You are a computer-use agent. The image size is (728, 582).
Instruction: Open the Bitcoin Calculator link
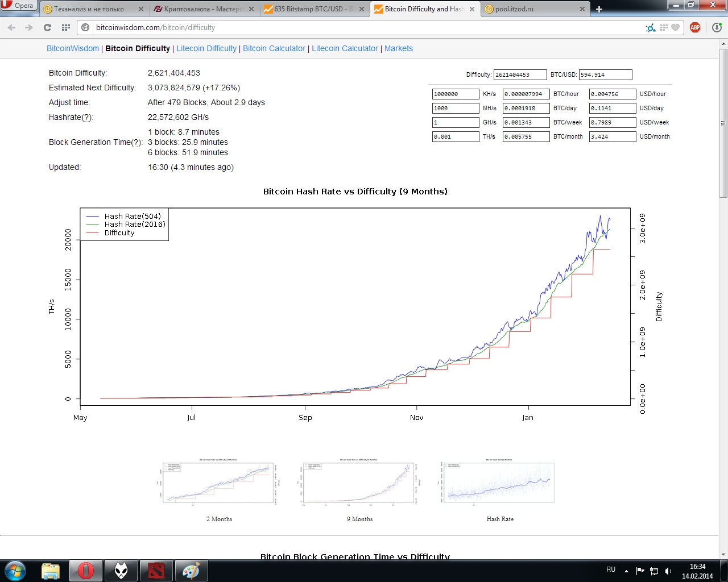(x=274, y=48)
